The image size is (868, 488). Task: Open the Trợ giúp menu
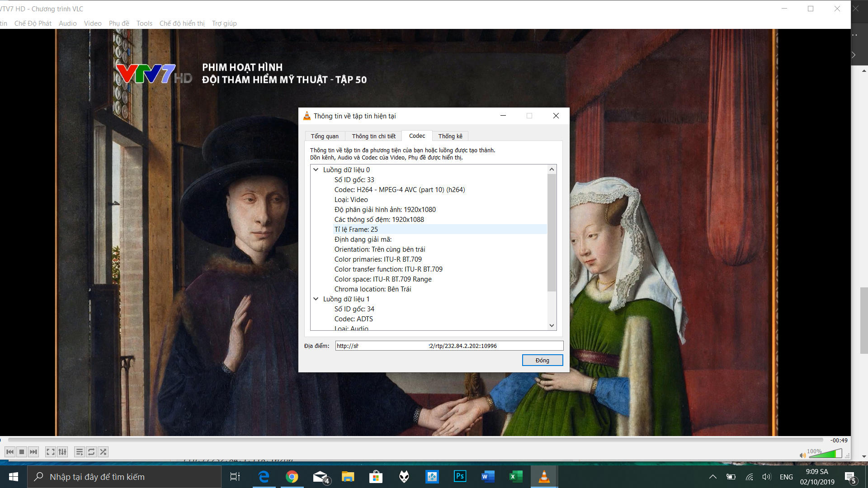coord(224,23)
